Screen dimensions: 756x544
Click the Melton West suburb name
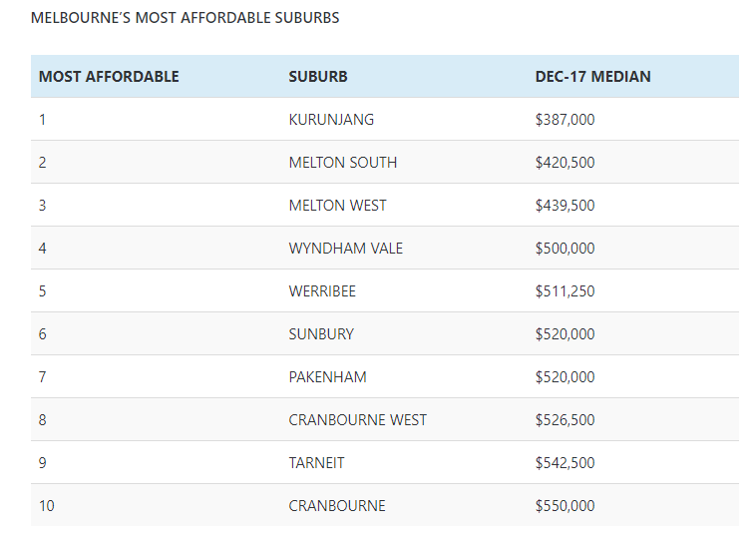pyautogui.click(x=337, y=206)
